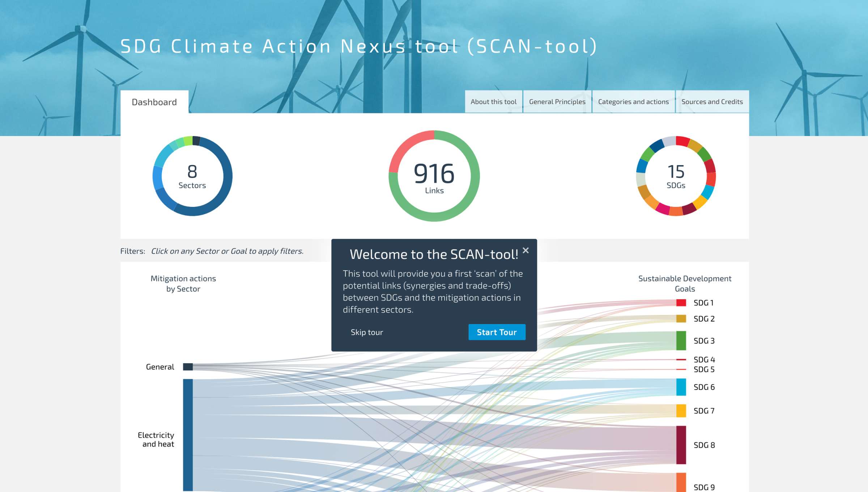This screenshot has width=868, height=492.
Task: Click the 15 SDGs donut chart
Action: coord(676,176)
